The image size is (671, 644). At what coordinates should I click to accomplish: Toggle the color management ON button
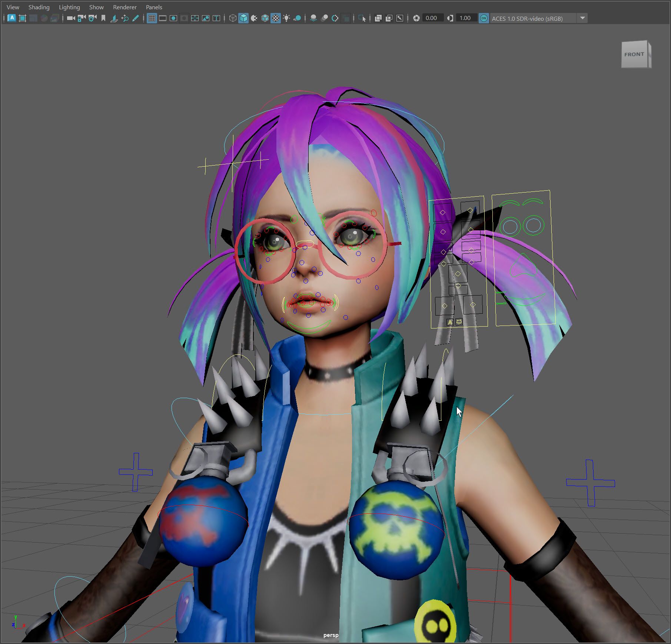coord(484,18)
